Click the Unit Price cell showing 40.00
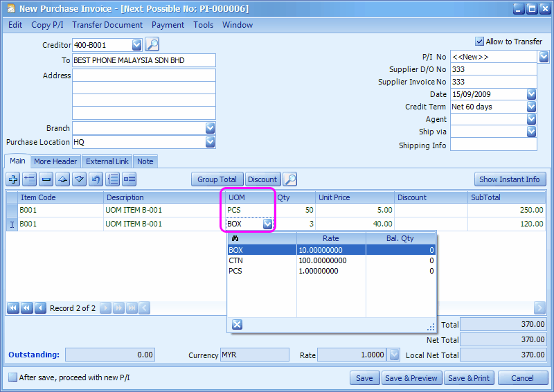 [355, 224]
